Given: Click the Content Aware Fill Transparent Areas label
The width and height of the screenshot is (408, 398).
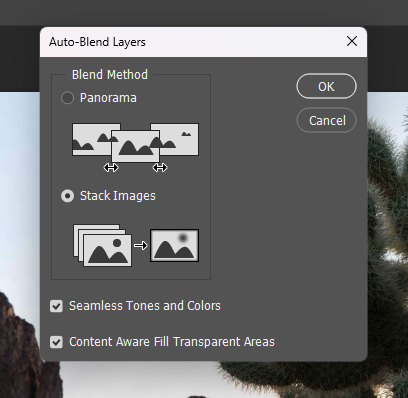Looking at the screenshot, I should [172, 342].
